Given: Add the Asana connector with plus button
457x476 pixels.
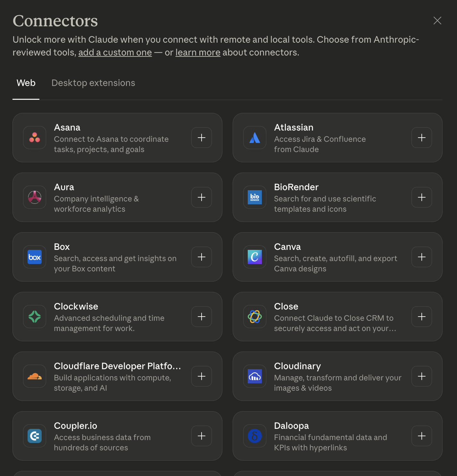Looking at the screenshot, I should point(202,138).
